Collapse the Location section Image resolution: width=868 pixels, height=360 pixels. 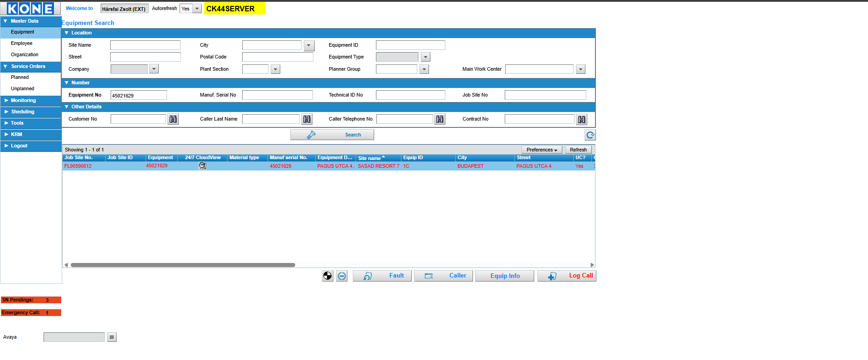tap(67, 33)
